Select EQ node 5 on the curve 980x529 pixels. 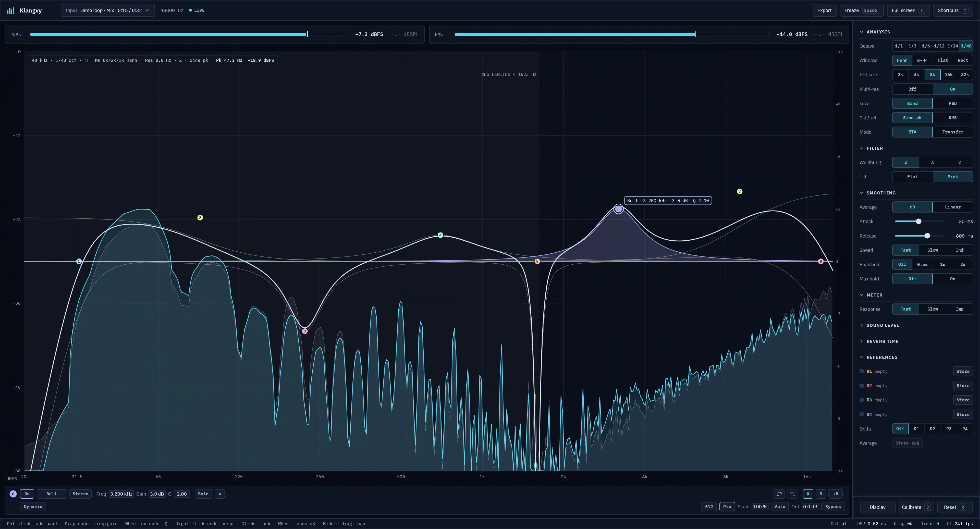click(537, 261)
